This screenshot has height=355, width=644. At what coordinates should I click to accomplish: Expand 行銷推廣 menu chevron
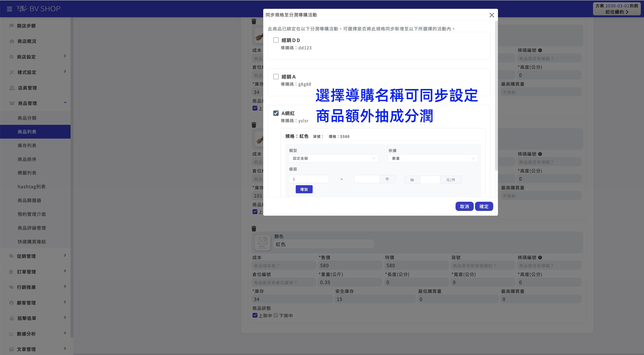(x=65, y=286)
